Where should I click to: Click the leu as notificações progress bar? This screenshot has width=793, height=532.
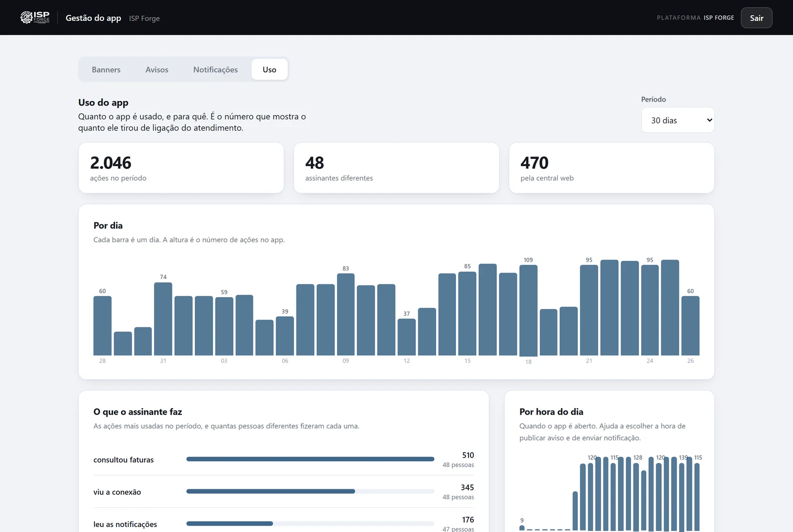pyautogui.click(x=310, y=524)
